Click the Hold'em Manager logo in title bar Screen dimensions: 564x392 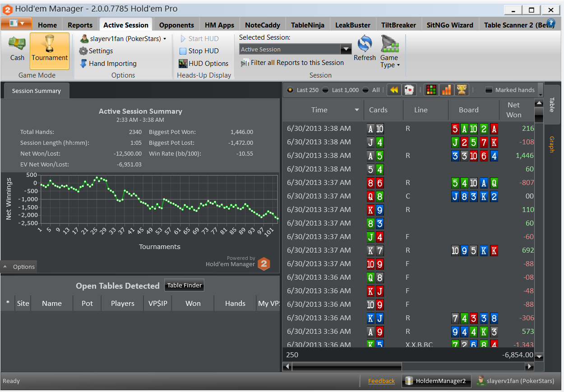pos(7,9)
